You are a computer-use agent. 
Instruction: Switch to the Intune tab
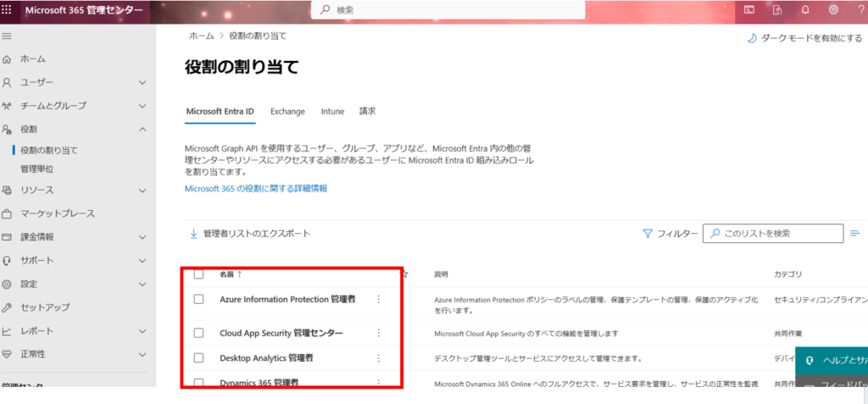332,111
